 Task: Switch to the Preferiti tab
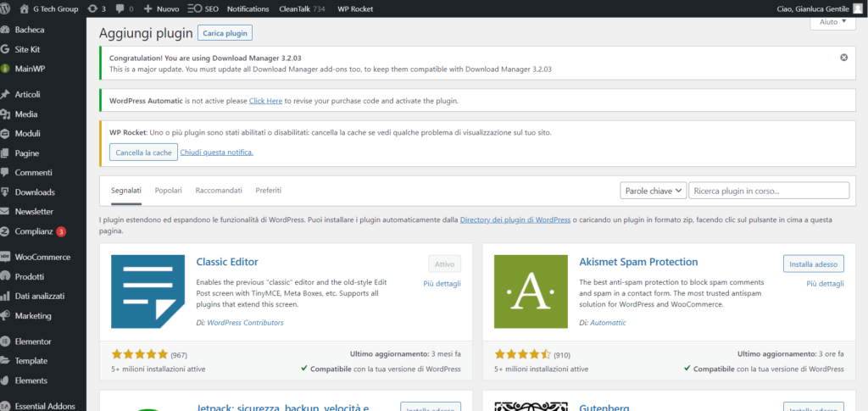pos(269,191)
